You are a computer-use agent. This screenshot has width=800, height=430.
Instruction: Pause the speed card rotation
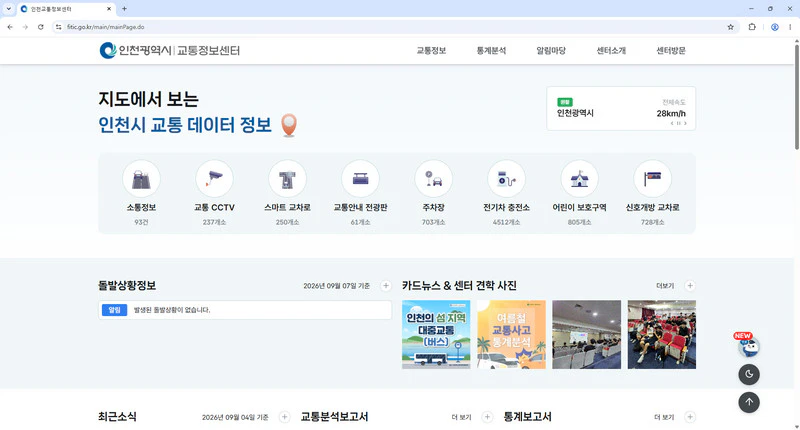click(x=679, y=123)
